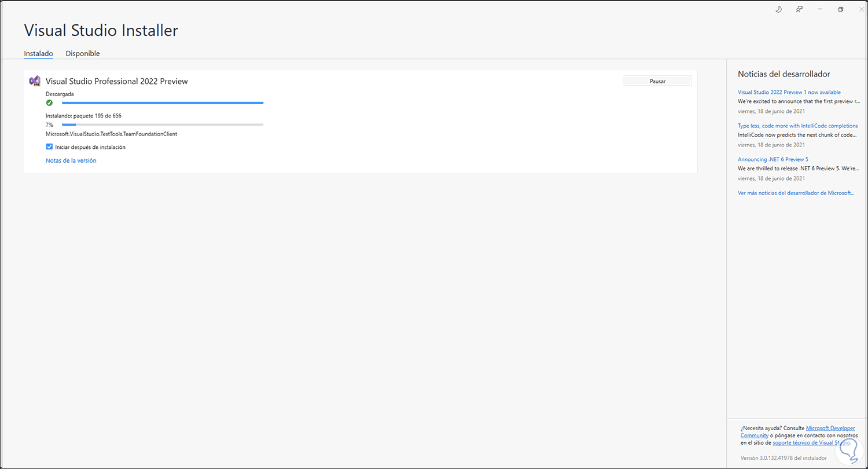Open the send feedback icon

tap(799, 9)
